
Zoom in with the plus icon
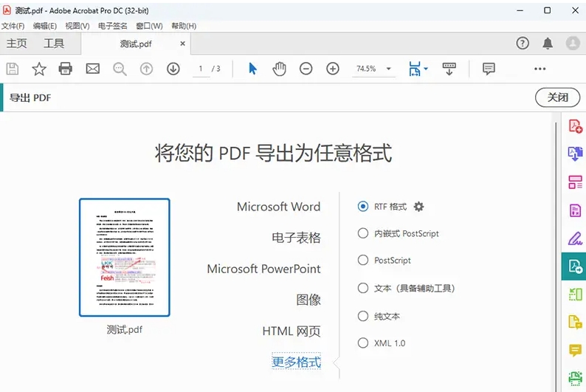pos(333,69)
